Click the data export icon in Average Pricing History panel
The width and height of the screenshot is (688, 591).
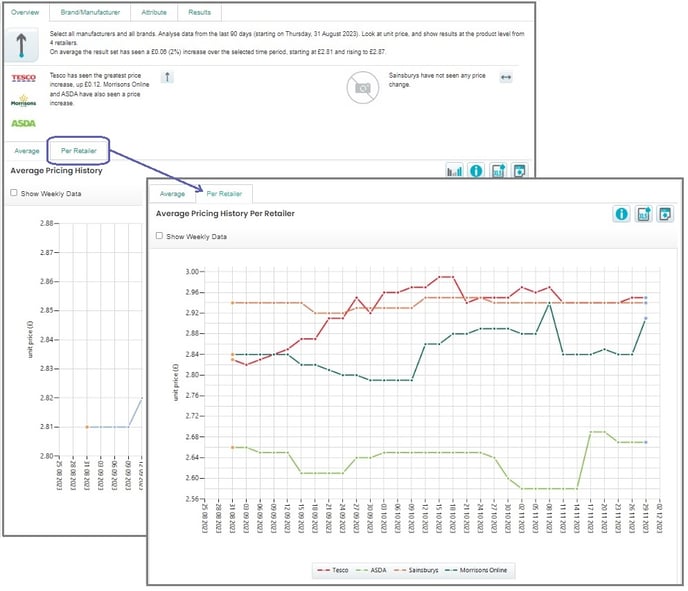(x=498, y=170)
